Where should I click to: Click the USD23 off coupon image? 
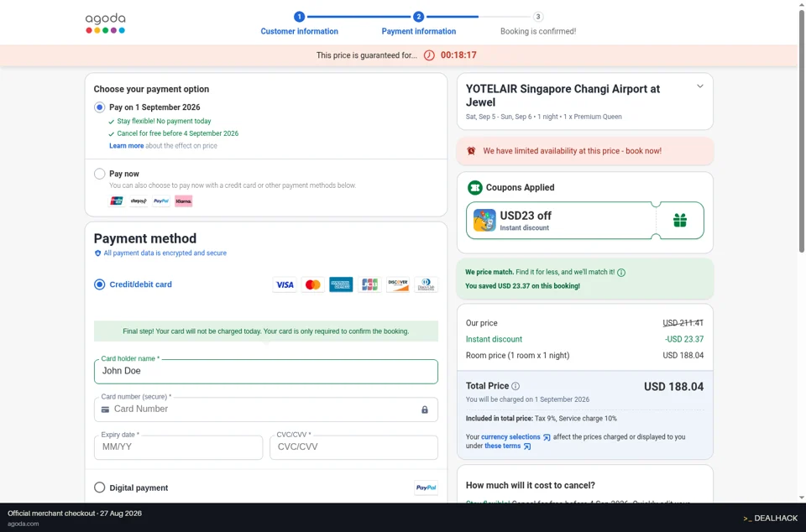pyautogui.click(x=484, y=221)
